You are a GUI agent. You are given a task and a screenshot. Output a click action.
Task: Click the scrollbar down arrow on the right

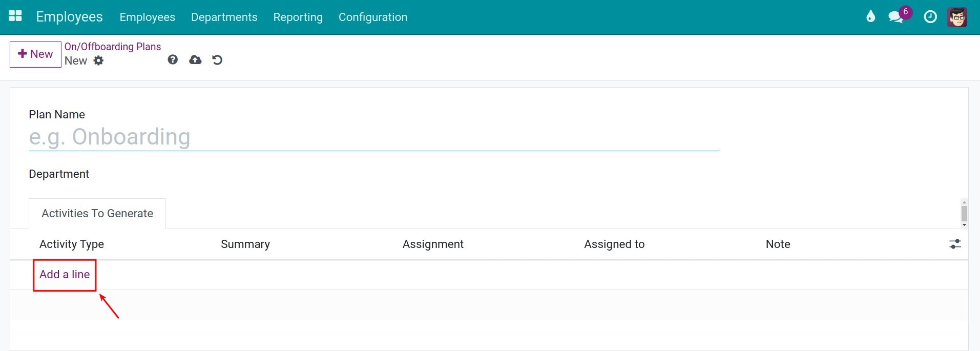(x=964, y=225)
